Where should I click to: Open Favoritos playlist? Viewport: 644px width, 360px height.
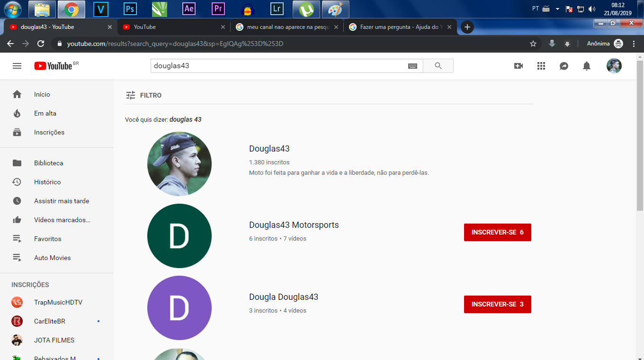pos(57,239)
